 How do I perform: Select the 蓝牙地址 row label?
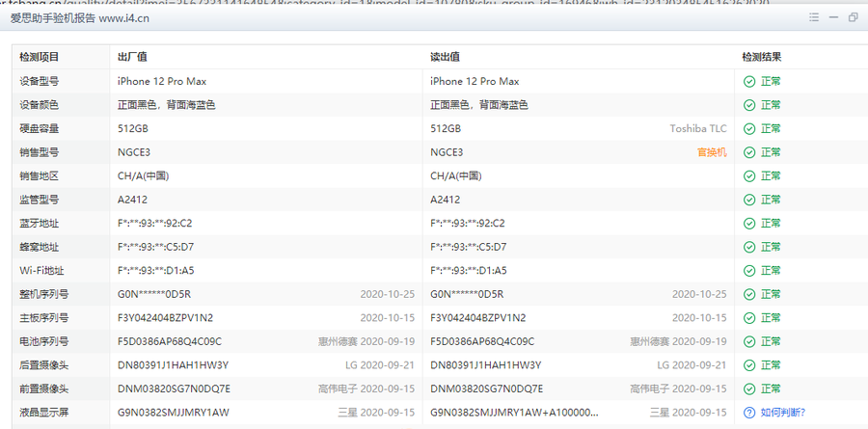40,223
